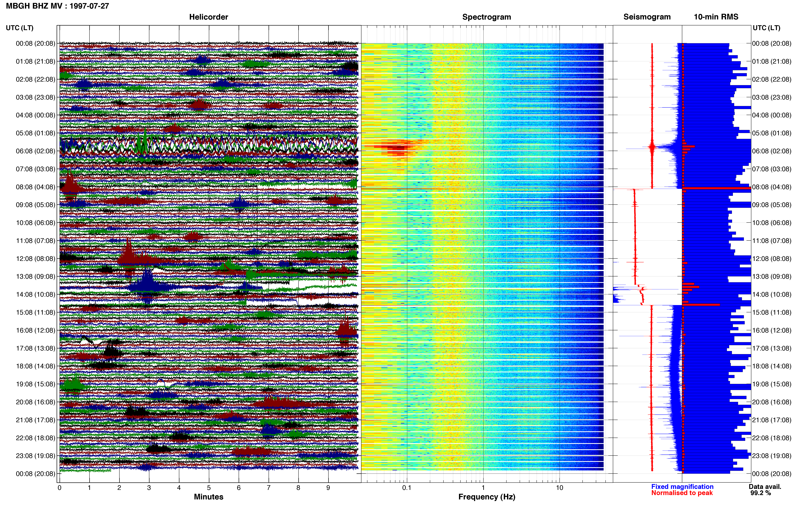812x508 pixels.
Task: Click the left time label '05:08 (01:08)'
Action: (x=35, y=133)
